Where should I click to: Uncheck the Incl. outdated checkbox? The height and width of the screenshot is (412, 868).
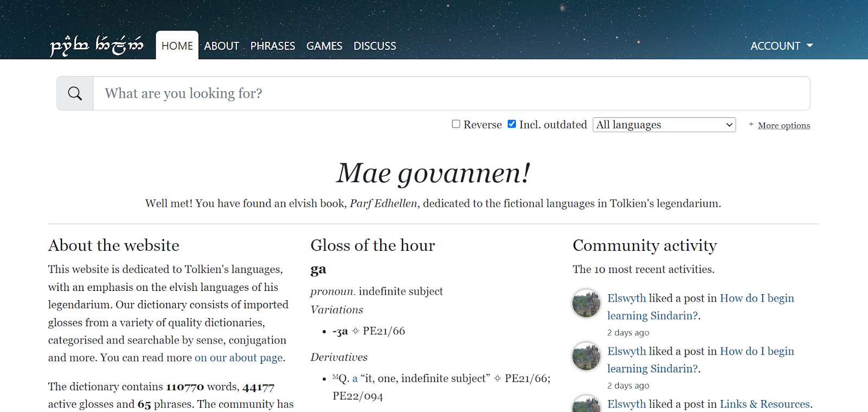pos(512,124)
